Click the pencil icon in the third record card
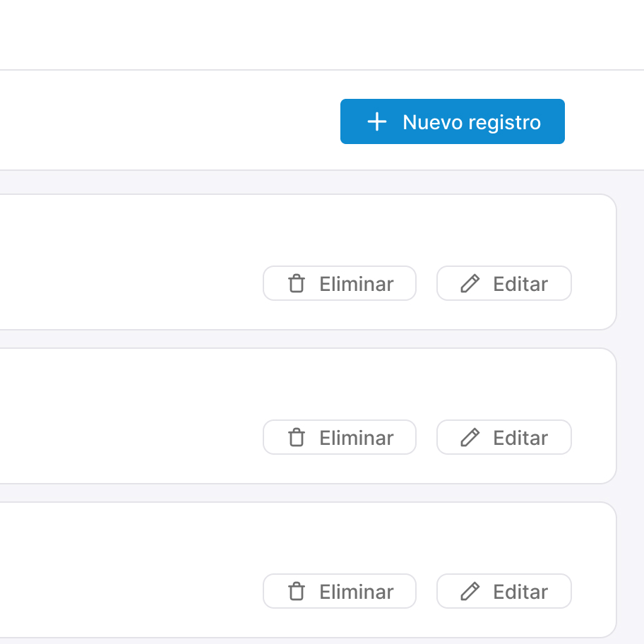This screenshot has height=644, width=644. 470,592
